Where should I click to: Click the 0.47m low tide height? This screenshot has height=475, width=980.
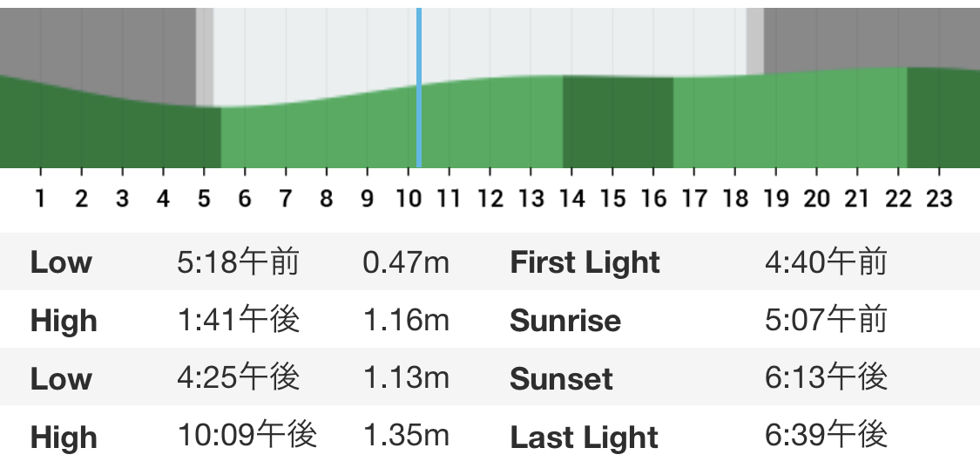[406, 261]
